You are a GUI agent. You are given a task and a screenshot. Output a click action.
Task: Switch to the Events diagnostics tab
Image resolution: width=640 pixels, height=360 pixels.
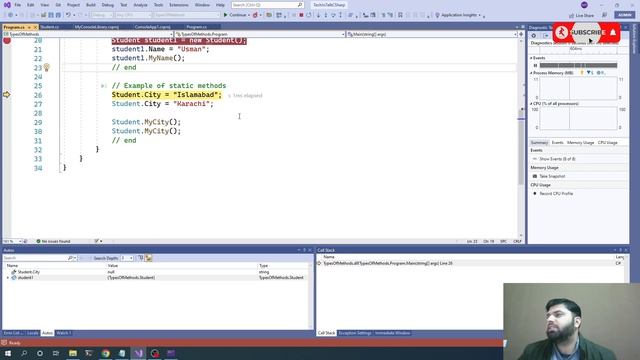click(557, 143)
